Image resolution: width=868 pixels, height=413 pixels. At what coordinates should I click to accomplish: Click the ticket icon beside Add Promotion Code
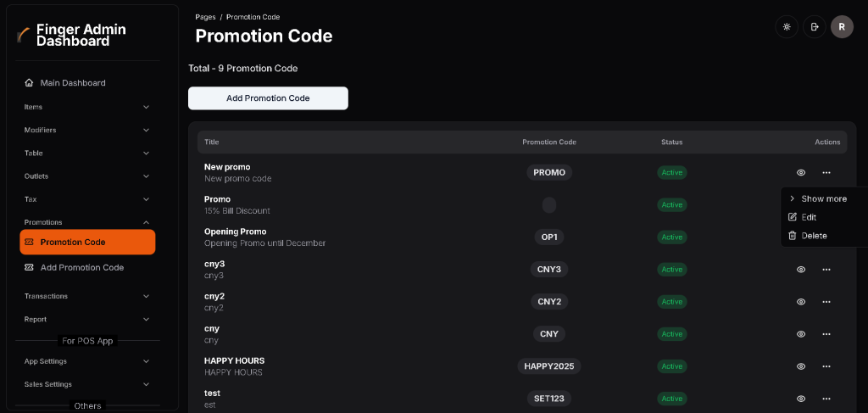30,268
